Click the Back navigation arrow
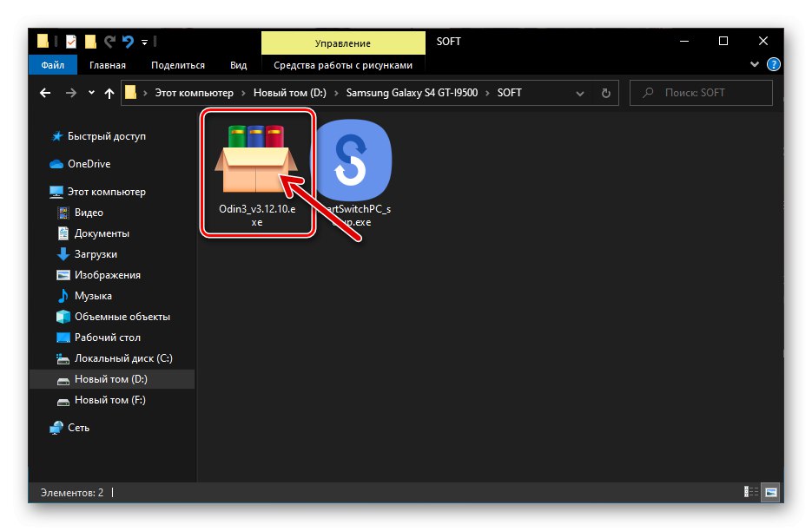This screenshot has height=531, width=812. pyautogui.click(x=45, y=93)
